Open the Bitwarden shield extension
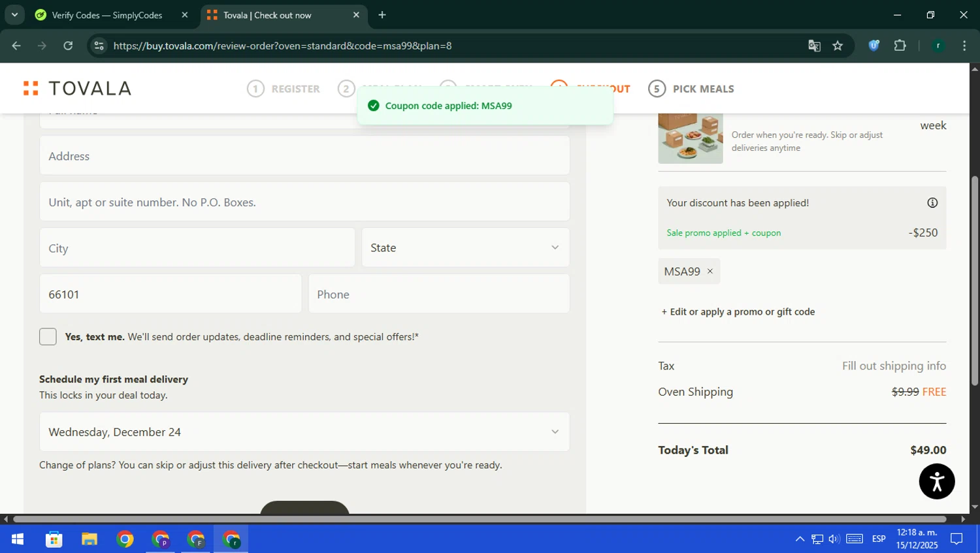 [874, 46]
